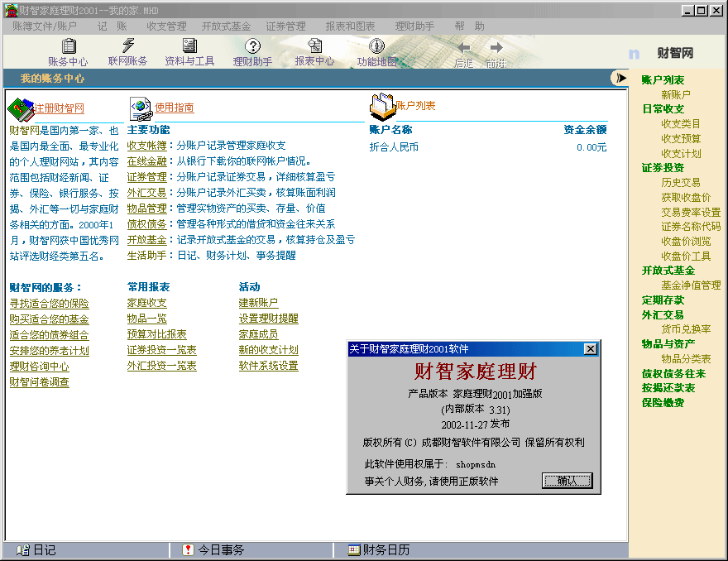
Task: Open the 使用指南 link
Action: (x=175, y=108)
